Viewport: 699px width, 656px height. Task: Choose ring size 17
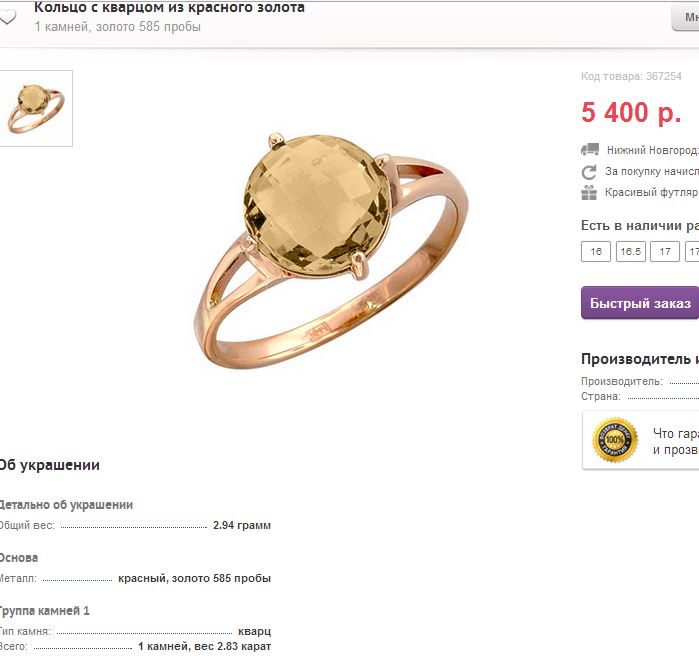(665, 251)
